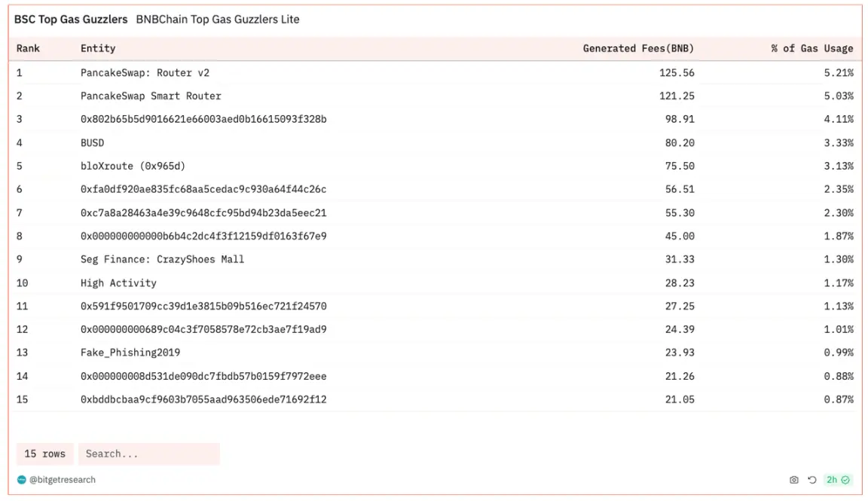Open the @bitgetresearch profile link
Screen dimensions: 868x501
tap(63, 480)
